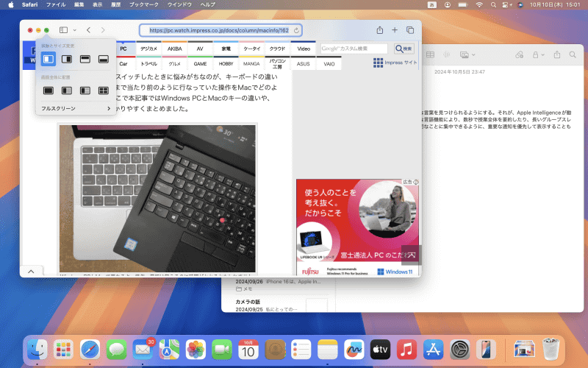The width and height of the screenshot is (588, 368).
Task: Select the 2024/09/26 iPhone 16 note row
Action: point(279,285)
